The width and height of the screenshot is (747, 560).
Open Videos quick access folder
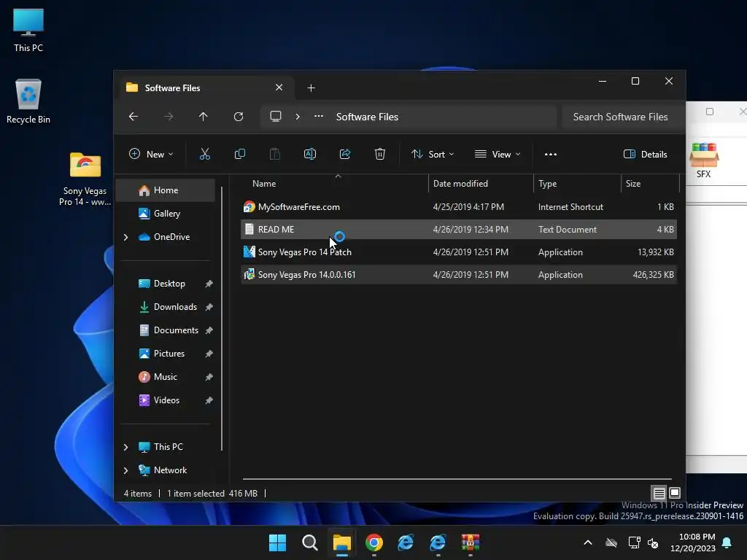point(166,400)
